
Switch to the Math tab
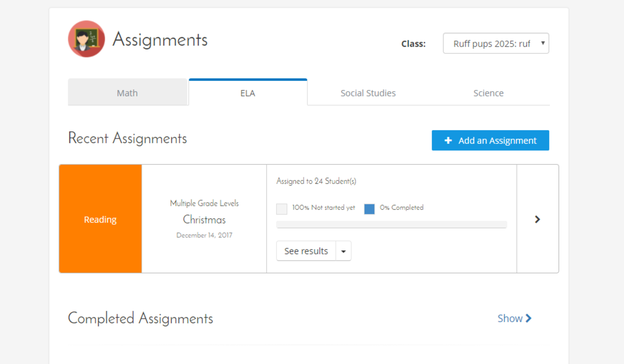[127, 93]
